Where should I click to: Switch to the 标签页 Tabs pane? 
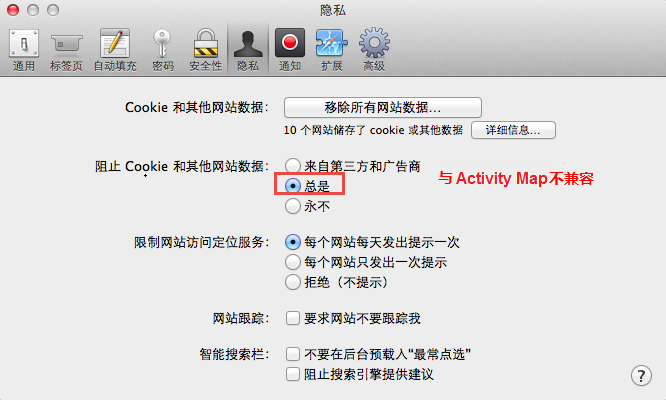66,50
